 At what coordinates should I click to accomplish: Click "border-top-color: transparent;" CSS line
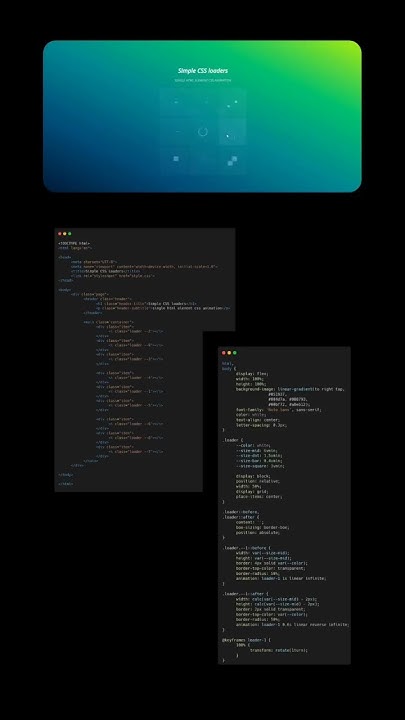point(270,568)
